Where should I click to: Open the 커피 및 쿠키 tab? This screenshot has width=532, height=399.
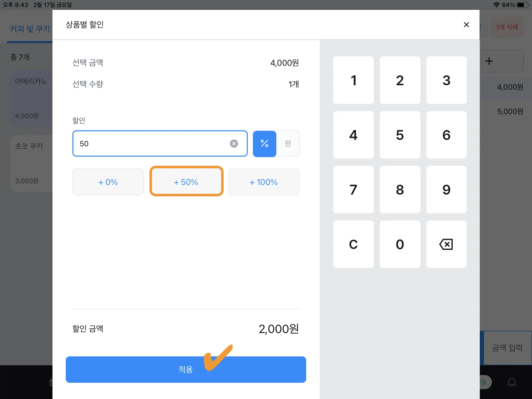point(30,29)
